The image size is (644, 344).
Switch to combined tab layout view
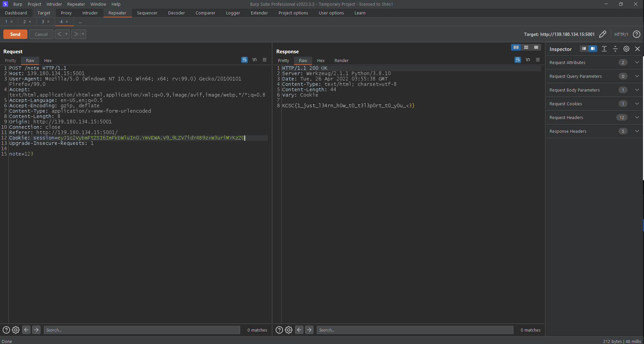536,47
